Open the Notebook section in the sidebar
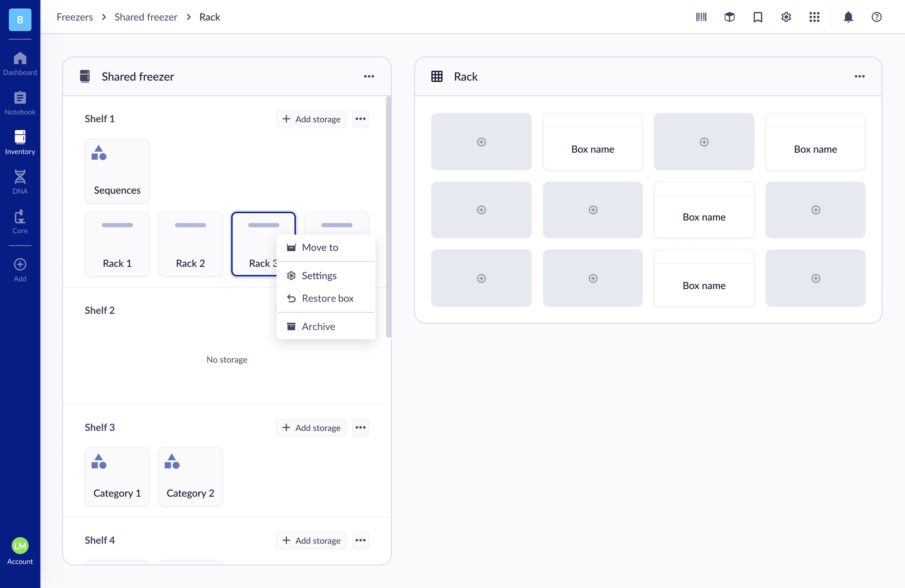 [20, 103]
